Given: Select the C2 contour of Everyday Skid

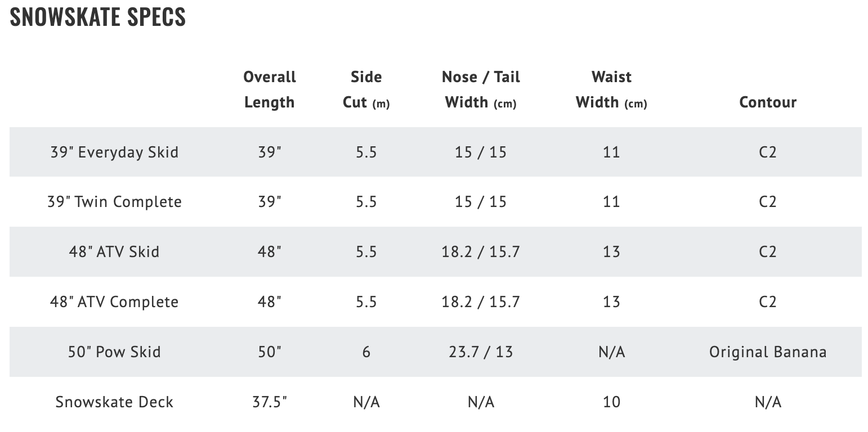Looking at the screenshot, I should pos(768,152).
